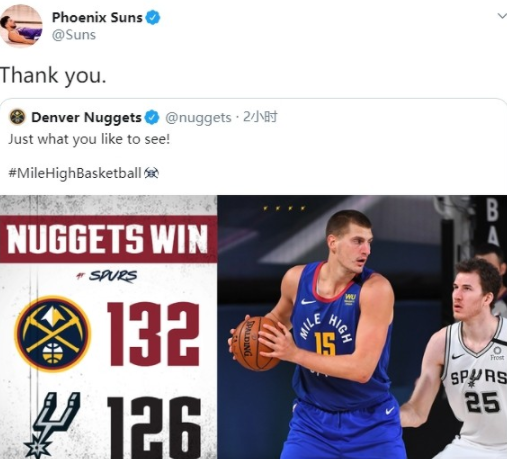Click the Phoenix Suns display name
Image resolution: width=507 pixels, height=459 pixels.
[x=97, y=17]
